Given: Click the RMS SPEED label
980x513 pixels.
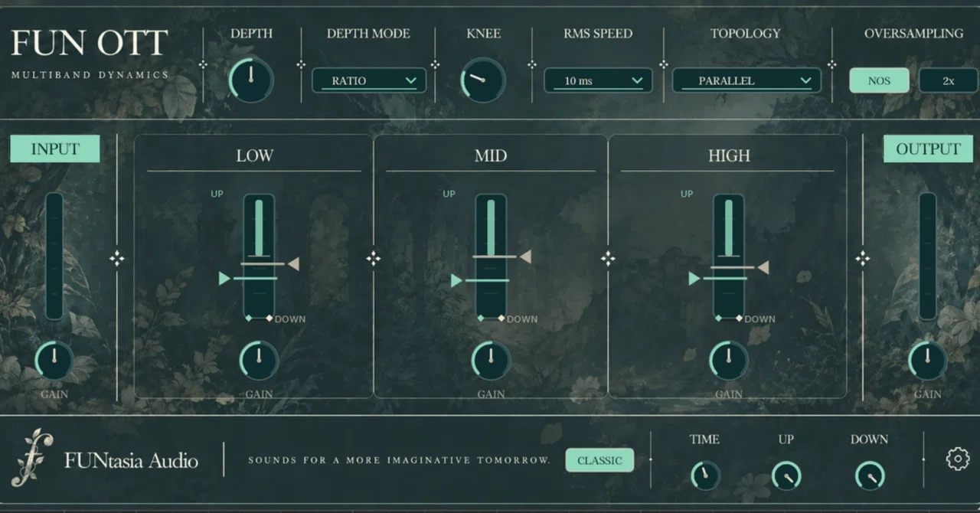Looking at the screenshot, I should pyautogui.click(x=598, y=34).
